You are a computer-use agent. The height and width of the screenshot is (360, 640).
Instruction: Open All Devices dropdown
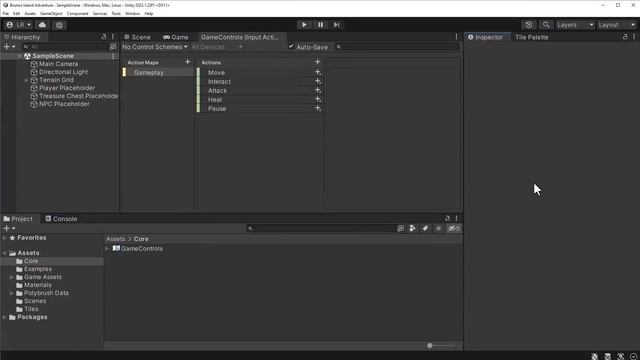click(x=217, y=47)
